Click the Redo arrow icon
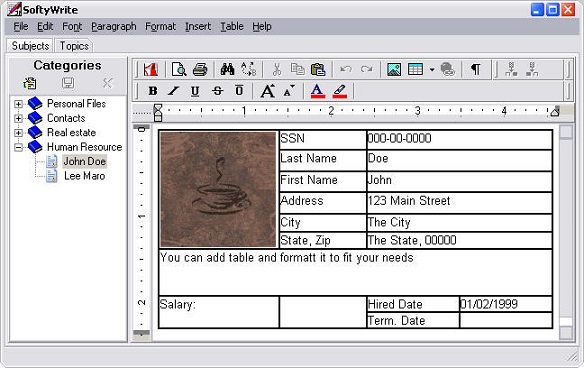 tap(367, 69)
